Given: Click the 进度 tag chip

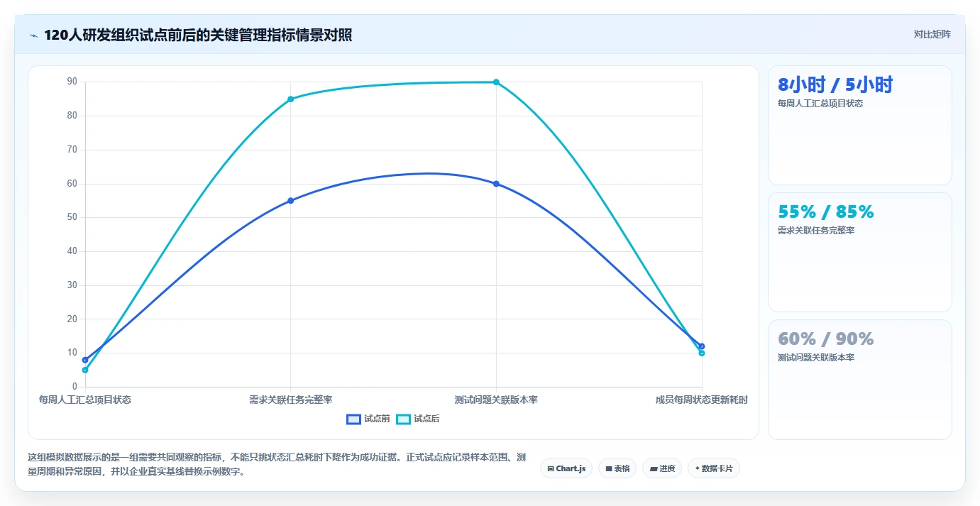Looking at the screenshot, I should (662, 468).
